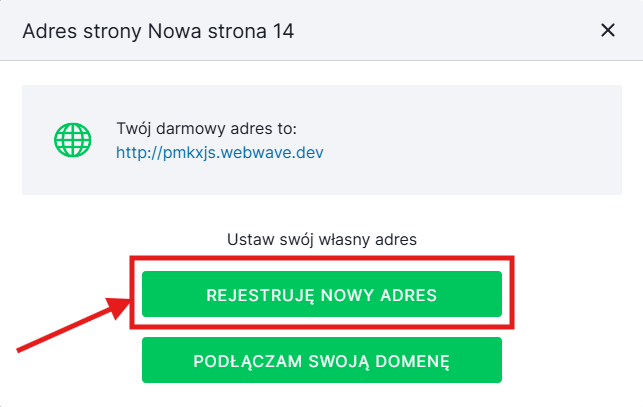Register a new address with the green button
This screenshot has width=643, height=407.
[321, 295]
